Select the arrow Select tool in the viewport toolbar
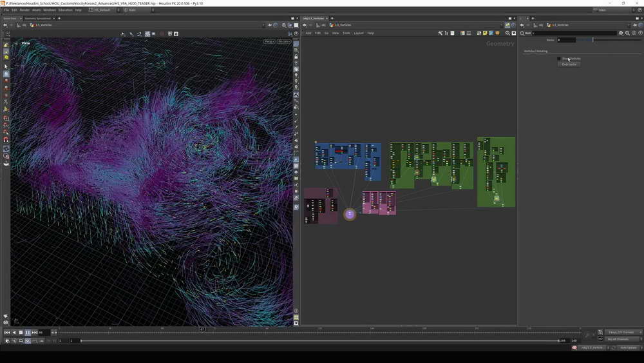The height and width of the screenshot is (363, 644). (6, 66)
